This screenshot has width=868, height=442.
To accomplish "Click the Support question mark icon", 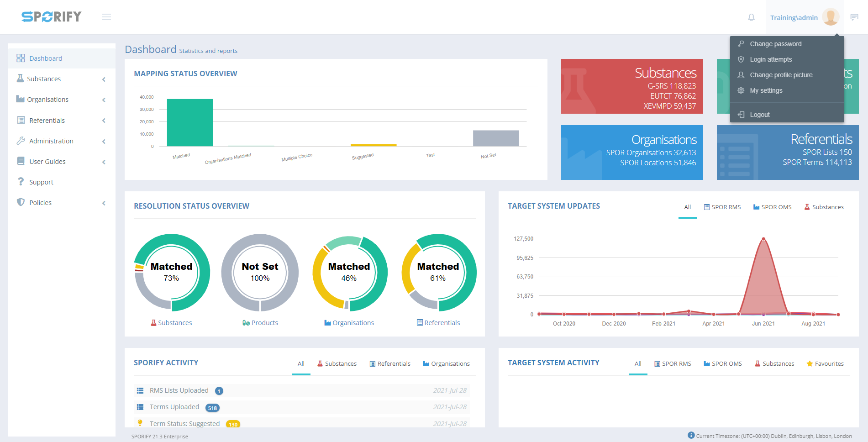I will [21, 182].
